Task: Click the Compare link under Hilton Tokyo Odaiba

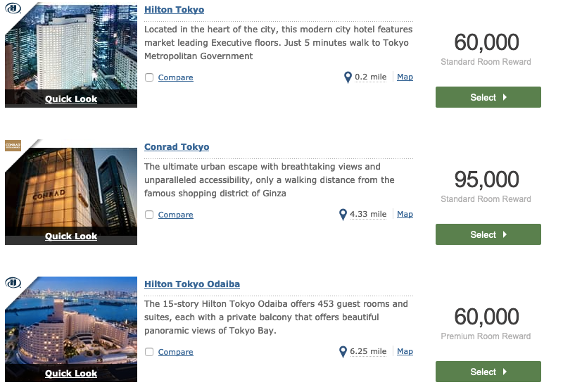Action: click(175, 352)
